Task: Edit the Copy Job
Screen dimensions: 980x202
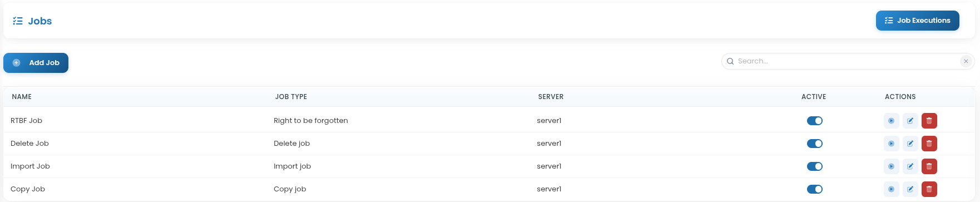Action: click(x=910, y=189)
